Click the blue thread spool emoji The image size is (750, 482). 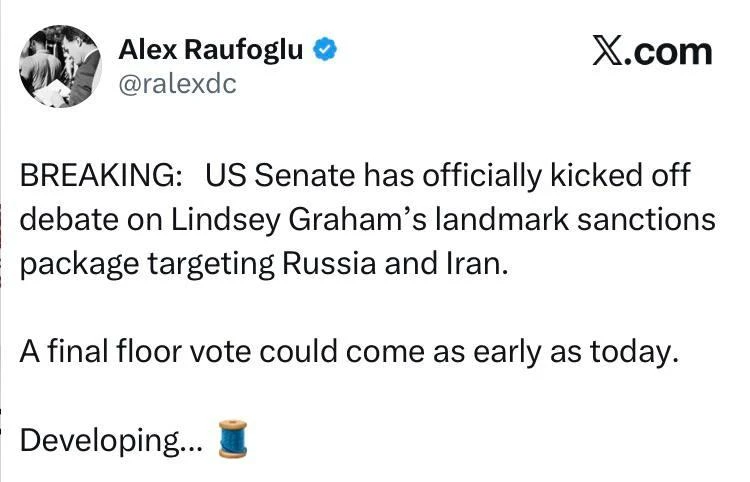[x=233, y=439]
